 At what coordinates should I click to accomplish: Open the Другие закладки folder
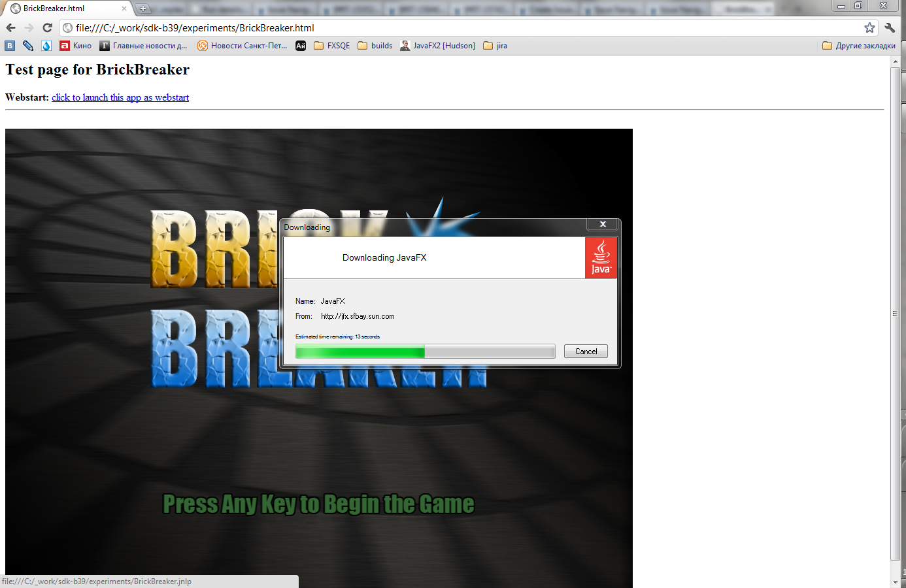(859, 46)
